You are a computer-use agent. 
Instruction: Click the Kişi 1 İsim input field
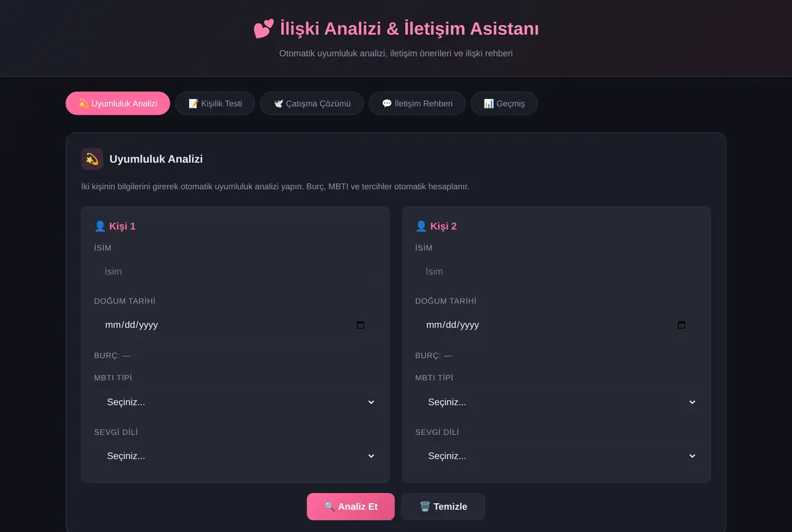pos(235,271)
